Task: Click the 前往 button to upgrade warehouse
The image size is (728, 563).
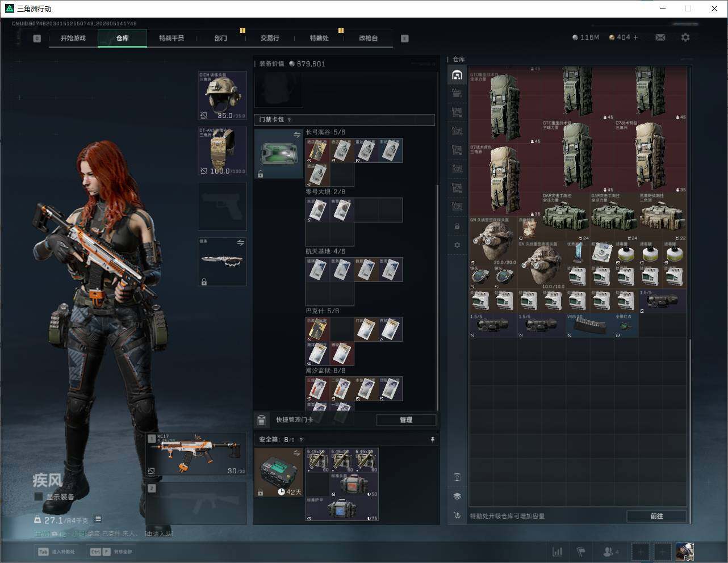Action: 656,516
